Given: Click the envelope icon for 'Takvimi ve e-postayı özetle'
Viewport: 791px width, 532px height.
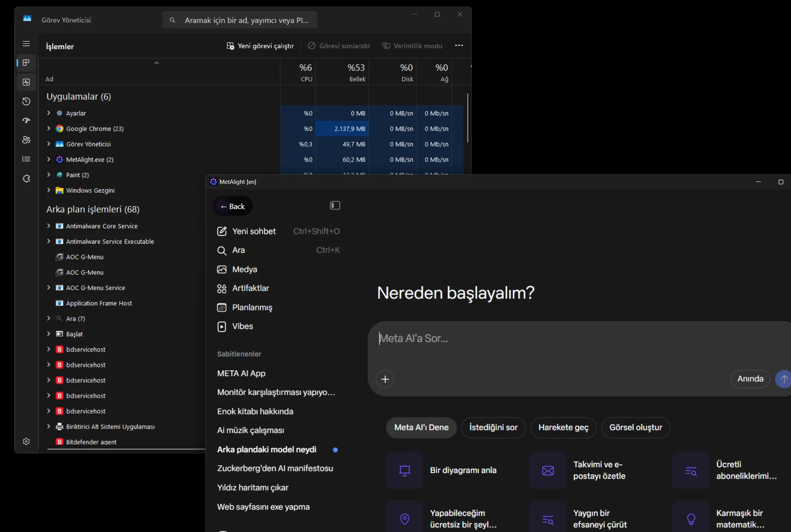Looking at the screenshot, I should 548,470.
